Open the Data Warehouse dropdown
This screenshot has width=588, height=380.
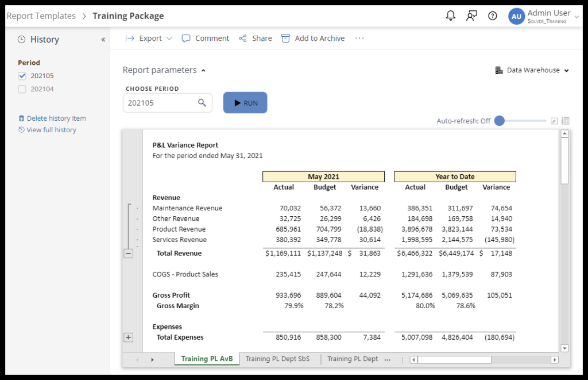point(532,70)
